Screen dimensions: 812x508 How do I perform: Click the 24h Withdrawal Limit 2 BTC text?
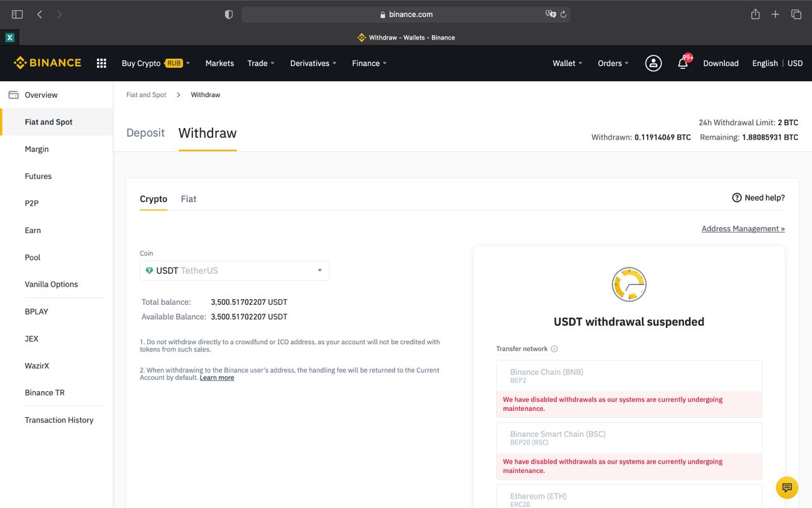click(749, 123)
